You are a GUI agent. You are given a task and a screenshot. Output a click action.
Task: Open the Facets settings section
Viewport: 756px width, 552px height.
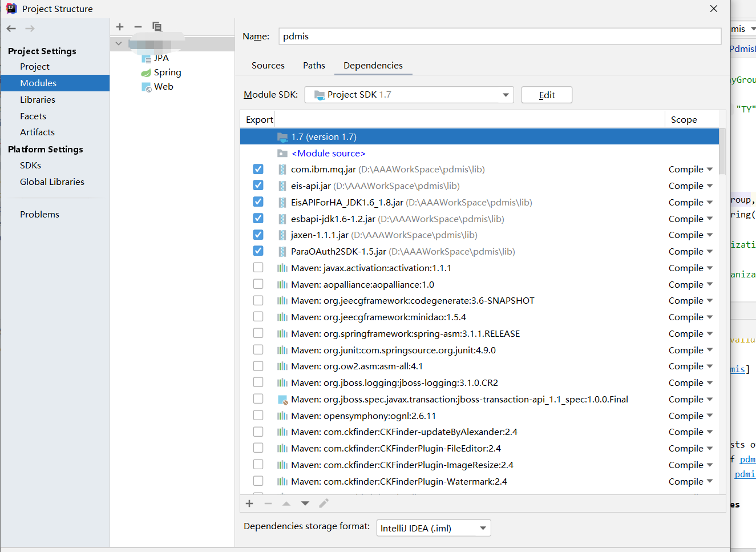pyautogui.click(x=33, y=116)
